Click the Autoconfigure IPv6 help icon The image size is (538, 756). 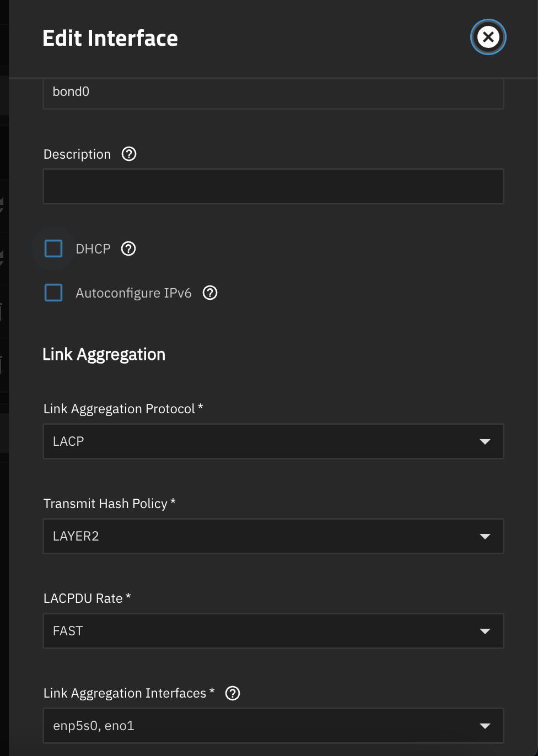click(210, 293)
